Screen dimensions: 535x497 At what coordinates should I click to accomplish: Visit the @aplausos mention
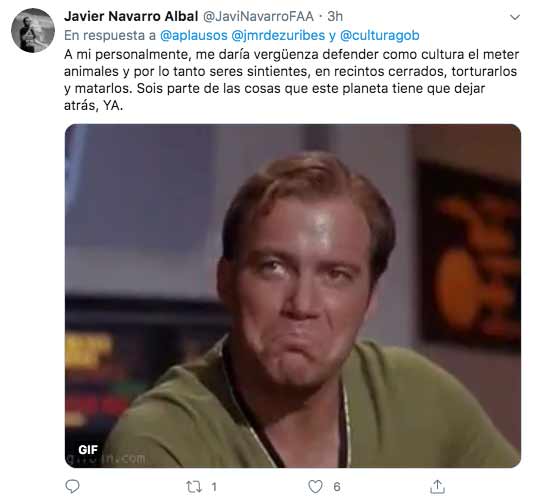tap(193, 35)
